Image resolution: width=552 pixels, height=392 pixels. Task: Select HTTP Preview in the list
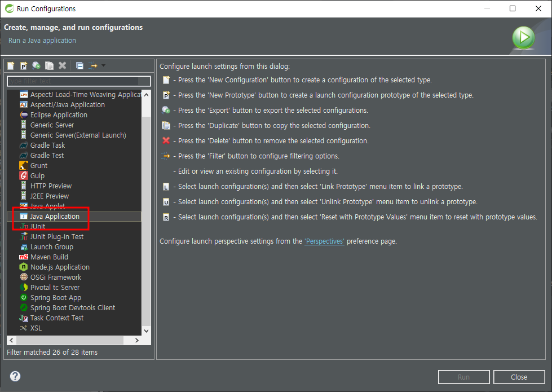[51, 186]
